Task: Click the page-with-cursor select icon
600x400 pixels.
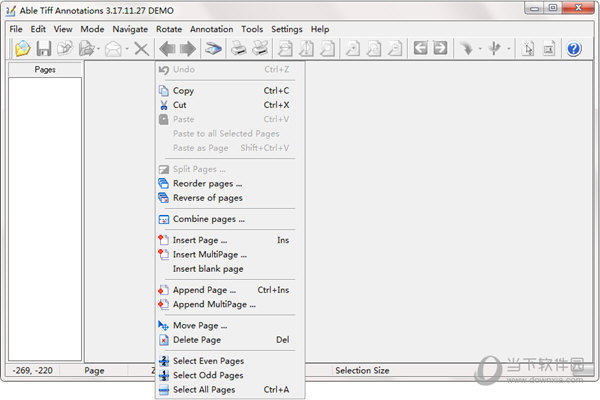Action: coord(528,49)
